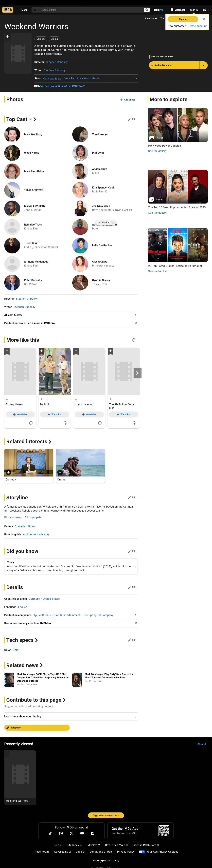
Task: Open IMDb TikTok social icon
Action: (51, 833)
